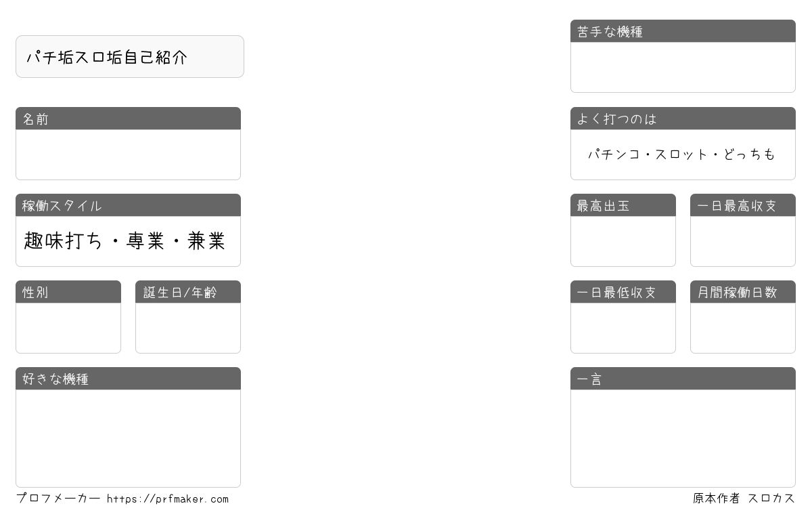Screen dimensions: 812x508
Task: Click the 誕生日/年齢 field
Action: click(188, 328)
